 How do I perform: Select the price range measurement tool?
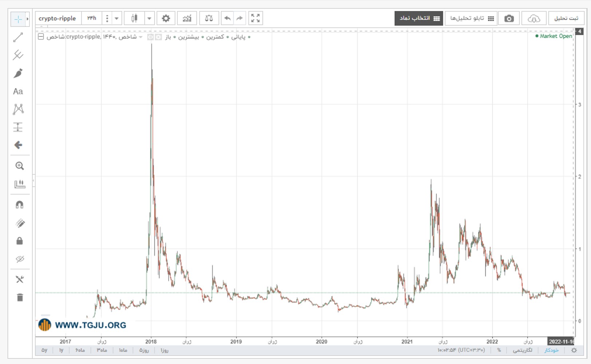click(18, 127)
